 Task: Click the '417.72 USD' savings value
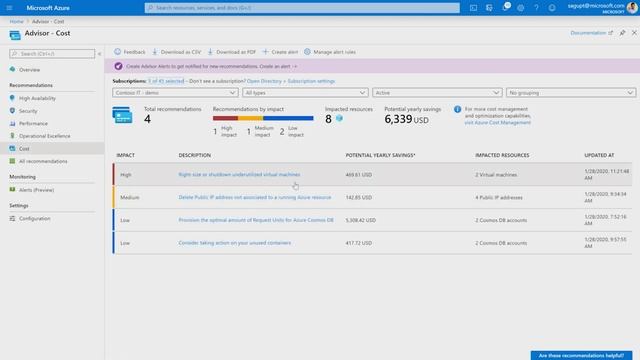[358, 243]
